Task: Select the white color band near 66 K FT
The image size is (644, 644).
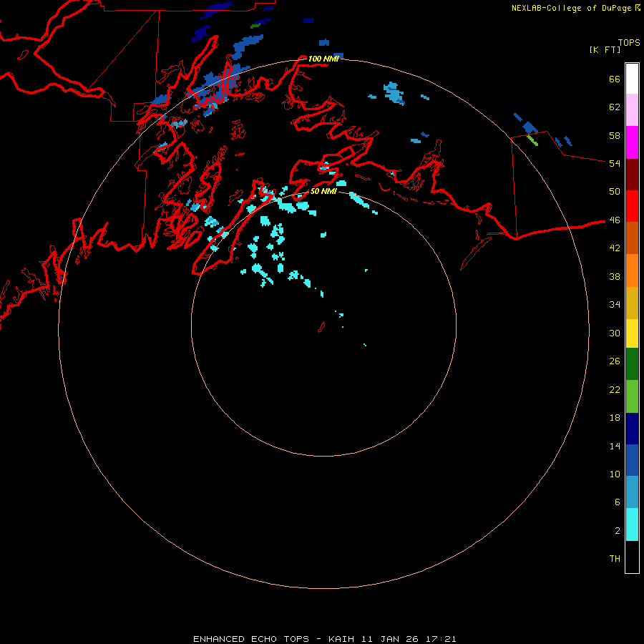Action: (632, 79)
